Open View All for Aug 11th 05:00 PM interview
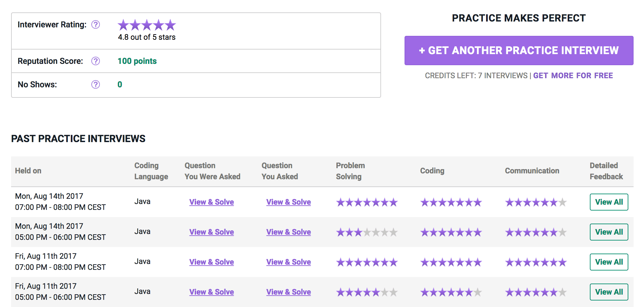Viewport: 644px width, 307px height. tap(609, 292)
